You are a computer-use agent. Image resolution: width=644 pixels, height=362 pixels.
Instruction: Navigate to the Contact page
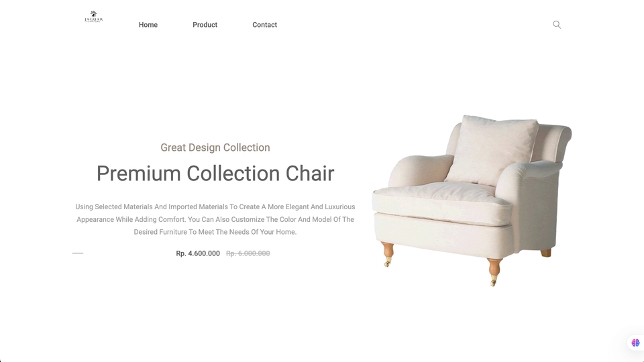tap(264, 25)
